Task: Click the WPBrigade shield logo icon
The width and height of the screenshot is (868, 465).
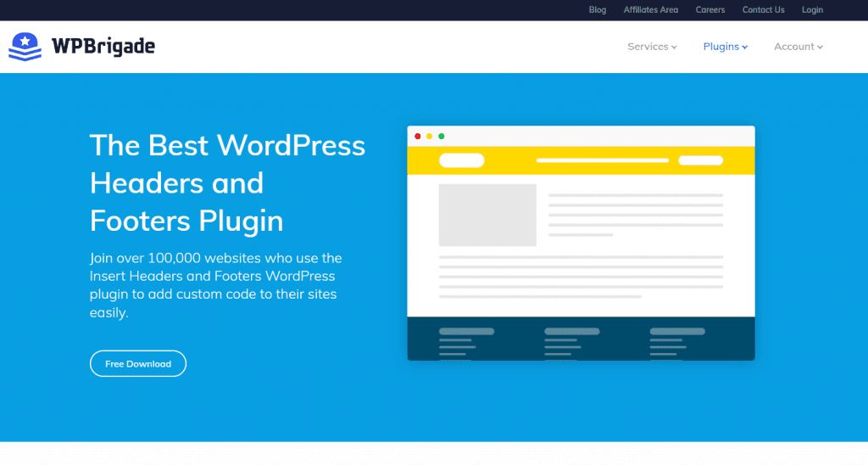Action: (25, 47)
